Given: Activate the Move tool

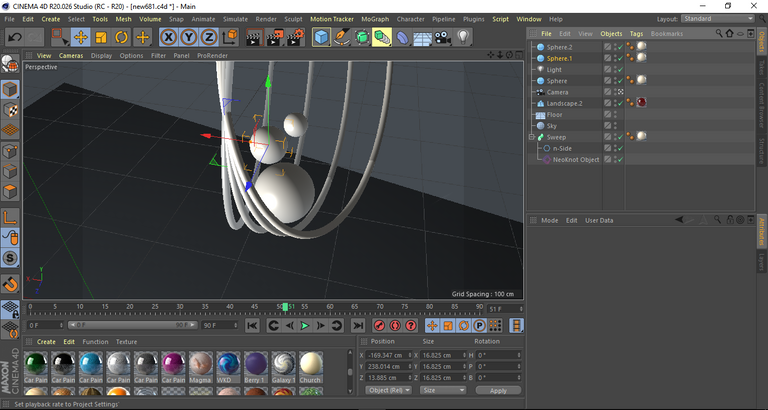Looking at the screenshot, I should coord(81,37).
